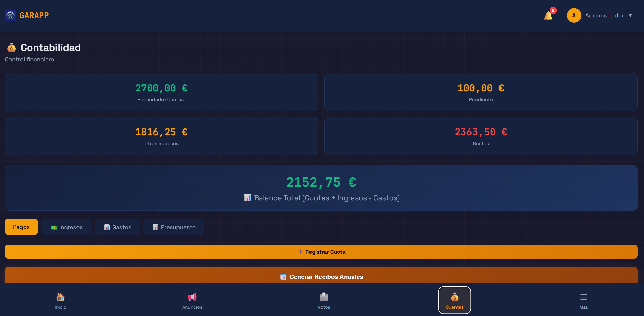Open the Votos ballot icon
Viewport: 644px width, 316px height.
pos(324,297)
